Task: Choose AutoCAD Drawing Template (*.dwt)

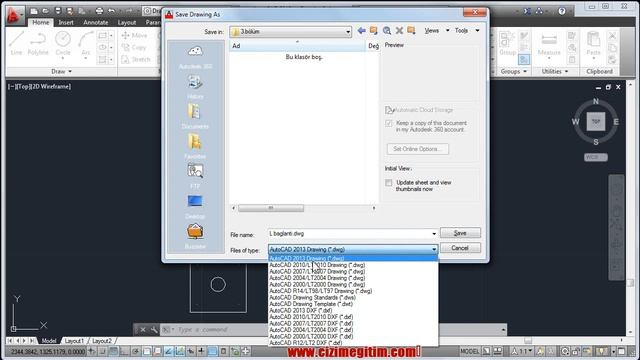Action: tap(353, 304)
